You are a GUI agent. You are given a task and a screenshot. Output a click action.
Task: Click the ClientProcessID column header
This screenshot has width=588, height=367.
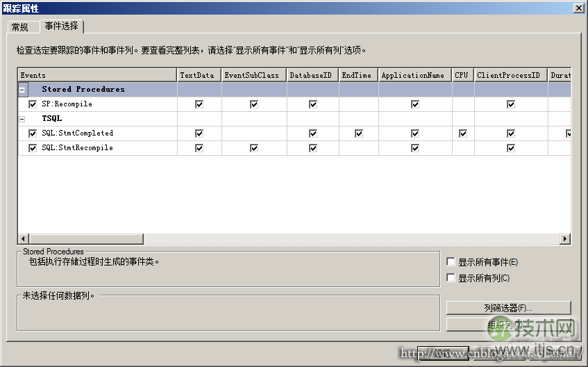point(511,75)
